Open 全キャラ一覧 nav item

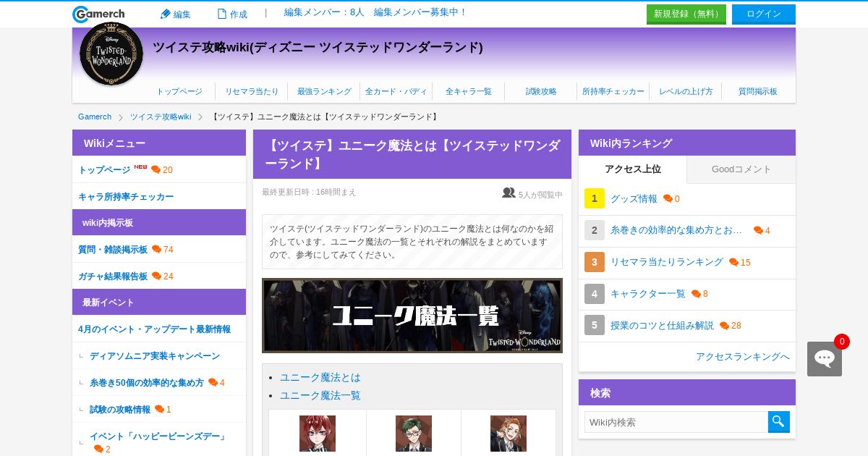469,91
